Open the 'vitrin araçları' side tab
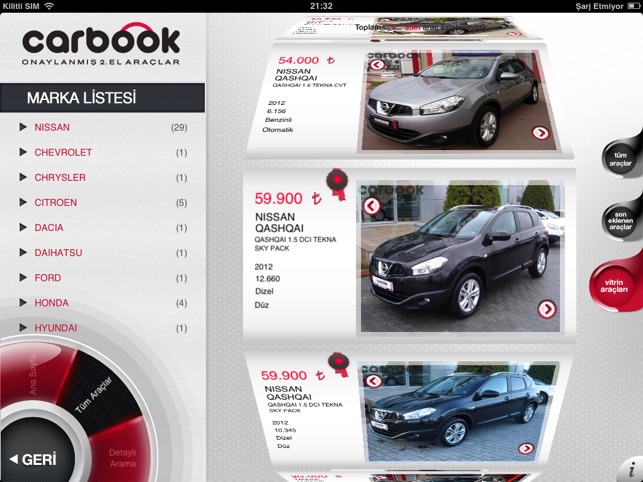 (614, 286)
